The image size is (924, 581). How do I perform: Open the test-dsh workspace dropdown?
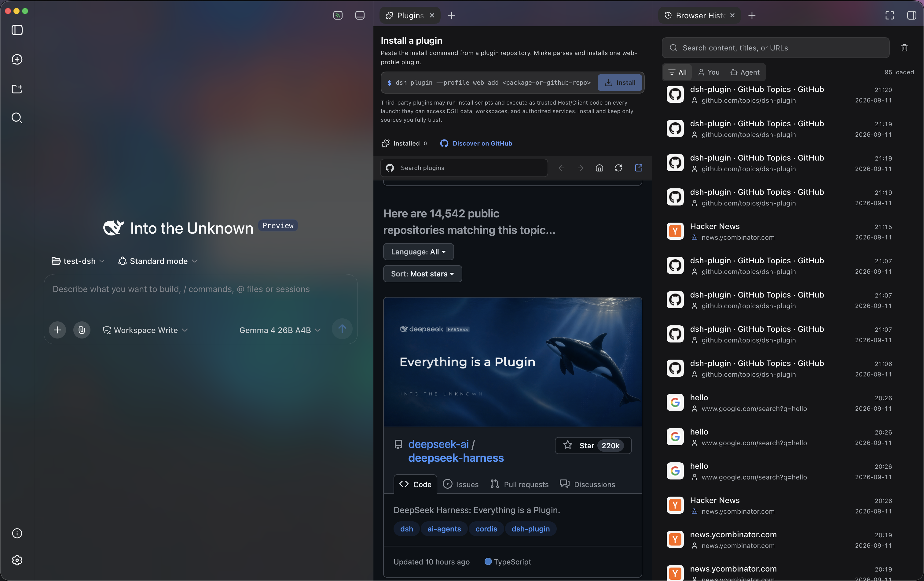point(78,261)
